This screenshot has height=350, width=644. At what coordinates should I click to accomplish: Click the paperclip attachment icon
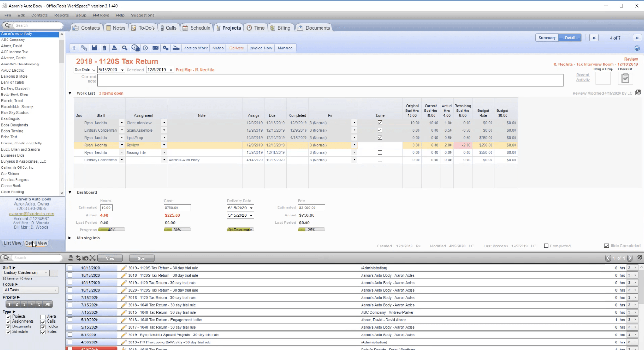pos(84,48)
